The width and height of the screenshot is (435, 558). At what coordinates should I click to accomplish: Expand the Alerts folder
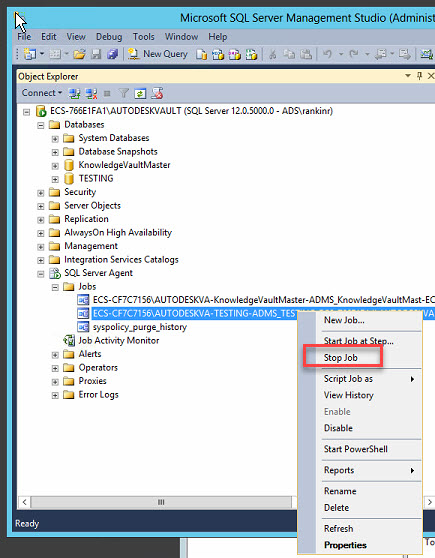coord(55,355)
